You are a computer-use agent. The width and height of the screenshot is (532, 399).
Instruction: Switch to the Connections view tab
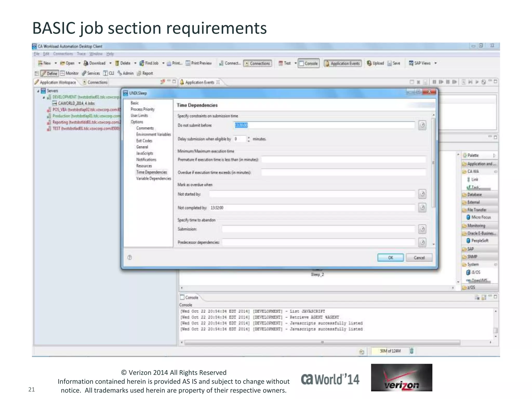click(95, 82)
